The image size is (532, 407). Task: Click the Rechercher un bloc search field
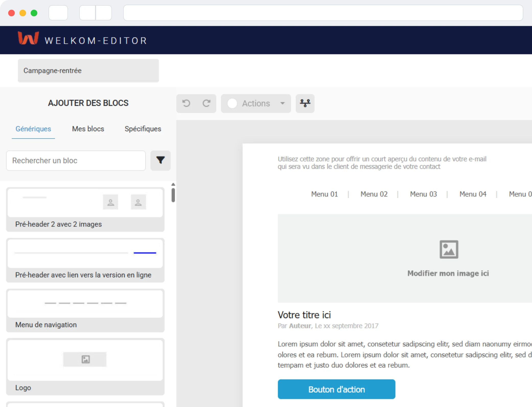coord(76,161)
